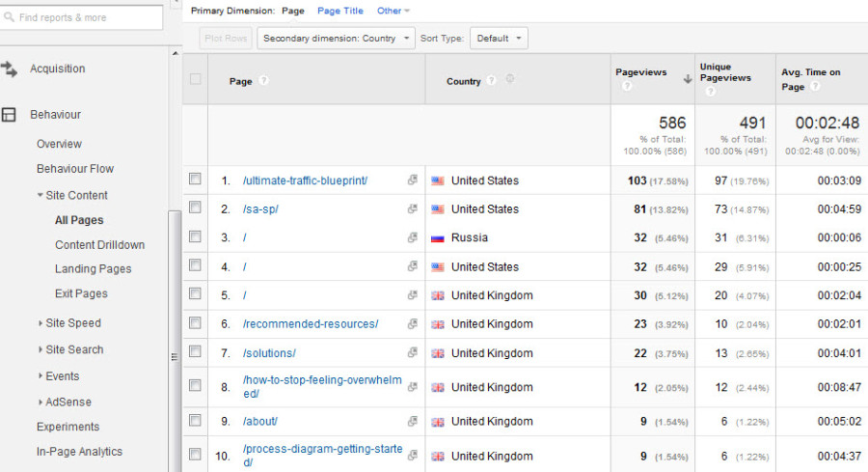
Task: Open /about/ external link icon
Action: point(413,422)
